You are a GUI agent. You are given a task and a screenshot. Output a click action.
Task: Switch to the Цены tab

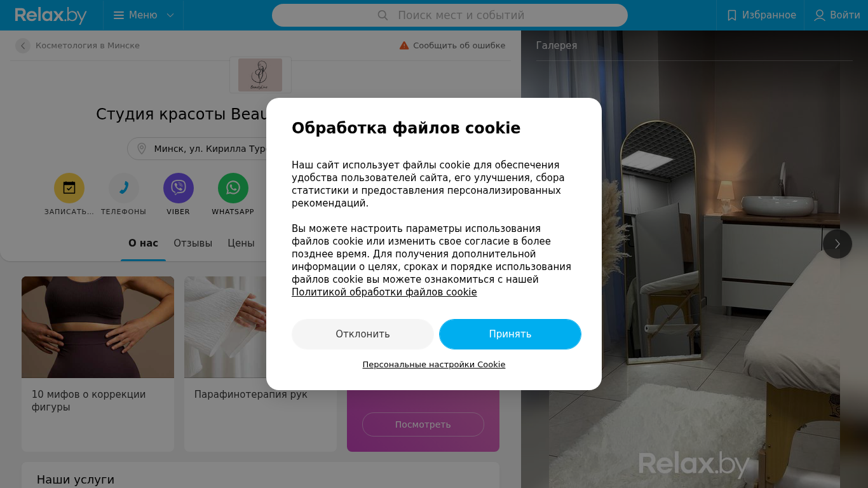click(x=241, y=243)
